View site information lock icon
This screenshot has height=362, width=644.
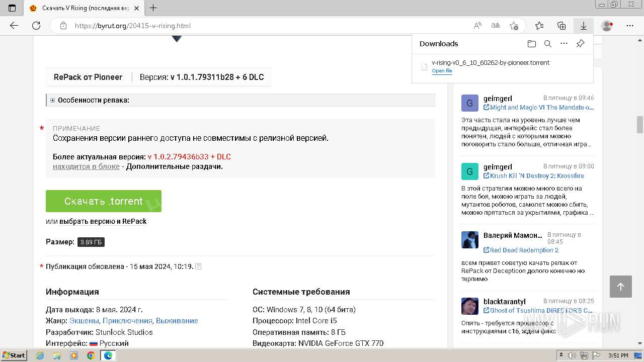(63, 26)
